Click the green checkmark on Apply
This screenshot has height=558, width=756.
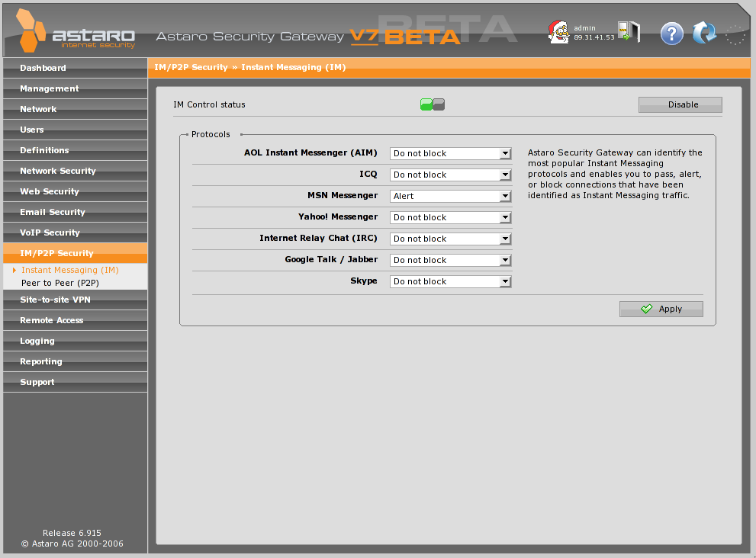[647, 309]
